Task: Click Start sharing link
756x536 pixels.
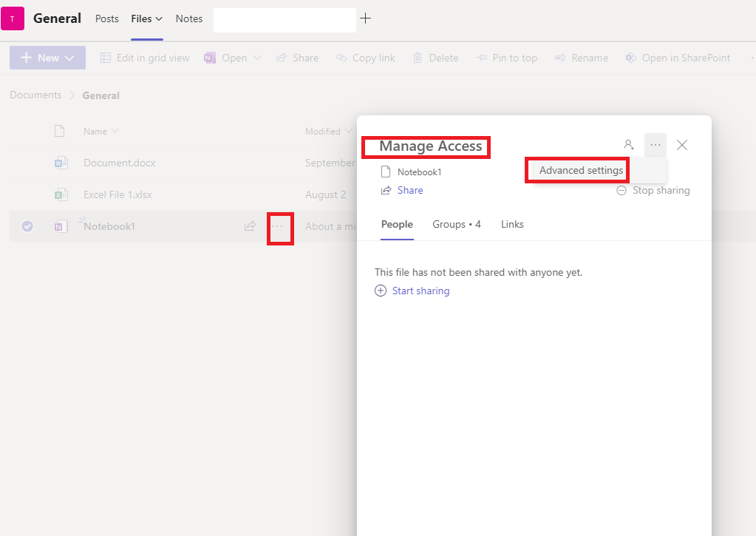Action: (421, 291)
